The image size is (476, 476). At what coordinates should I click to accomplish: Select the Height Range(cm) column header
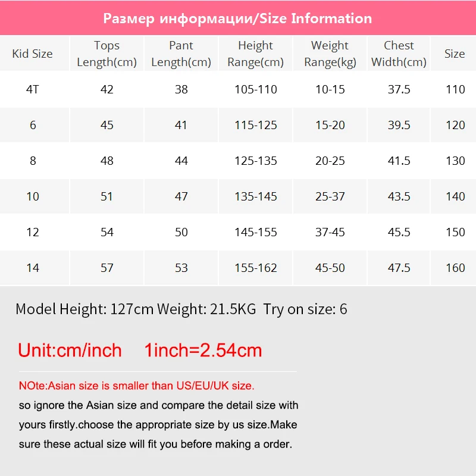[x=256, y=54]
